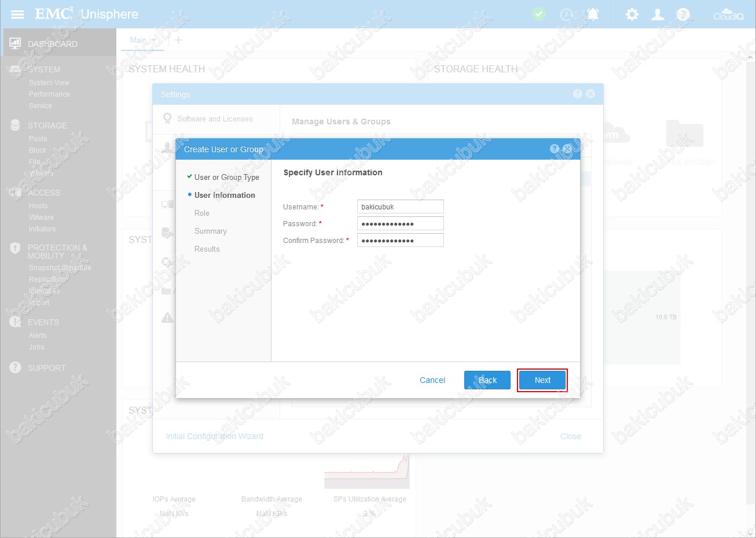
Task: Click the Protection & Mobility shield icon
Action: [x=16, y=248]
